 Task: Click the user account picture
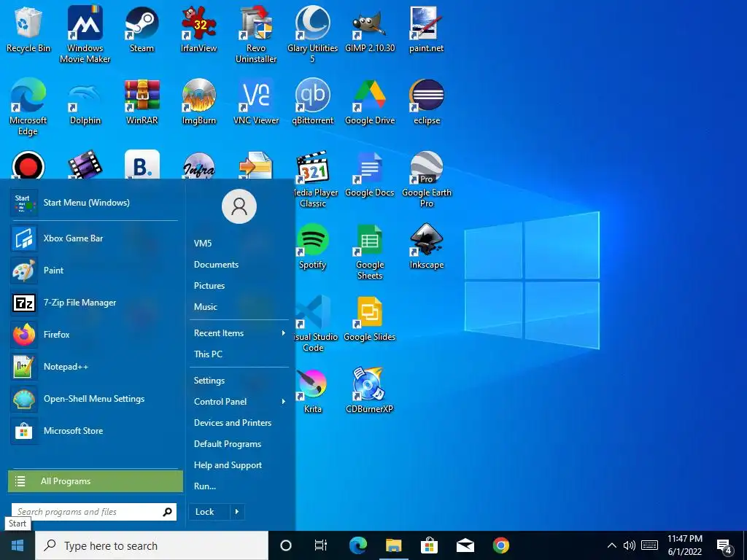(x=239, y=206)
